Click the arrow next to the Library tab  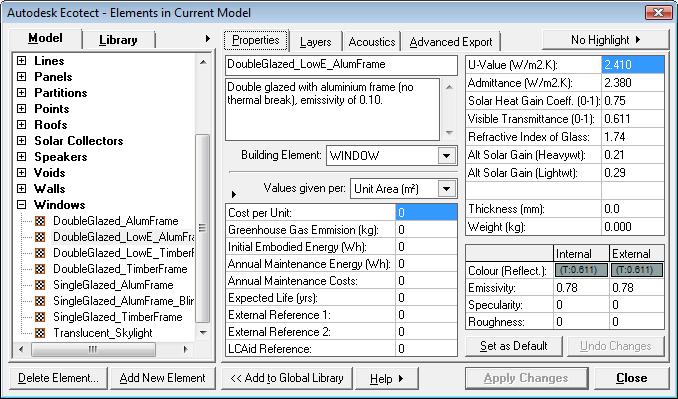pos(208,39)
